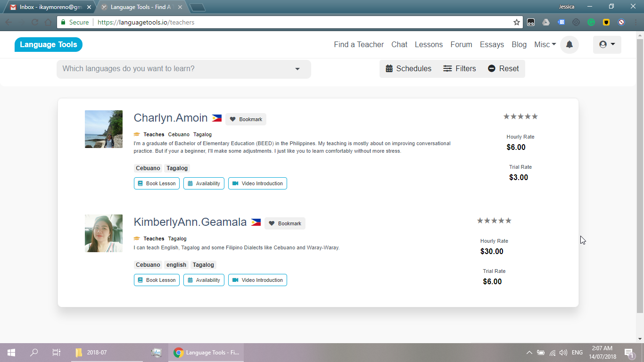The height and width of the screenshot is (362, 644).
Task: View availability for Charlyn.Amoin
Action: point(204,183)
